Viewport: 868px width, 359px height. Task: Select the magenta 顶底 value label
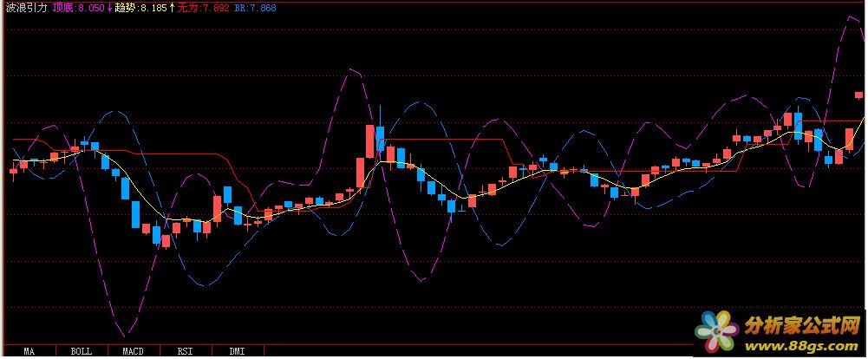coord(78,8)
